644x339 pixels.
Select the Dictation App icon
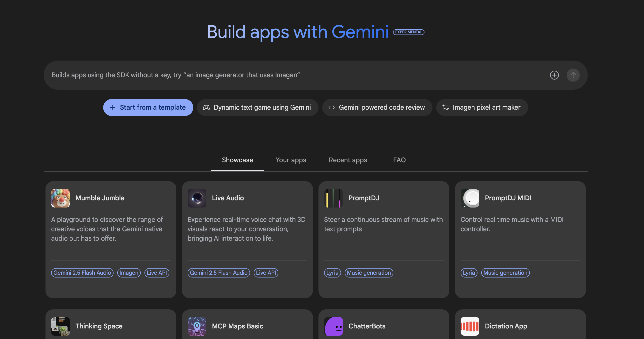coord(470,326)
